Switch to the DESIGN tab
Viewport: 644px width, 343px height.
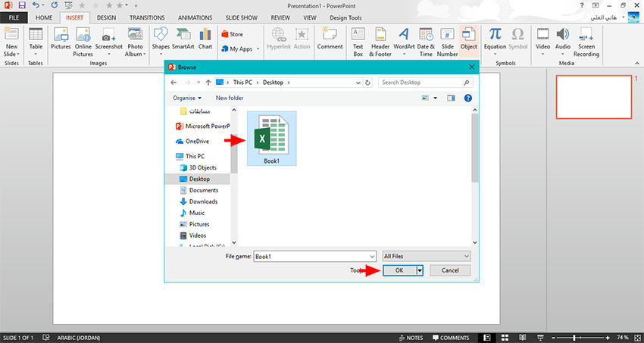[106, 17]
